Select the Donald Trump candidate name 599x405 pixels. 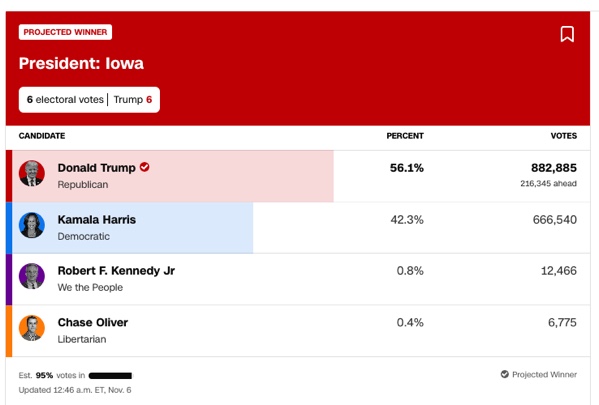coord(97,168)
